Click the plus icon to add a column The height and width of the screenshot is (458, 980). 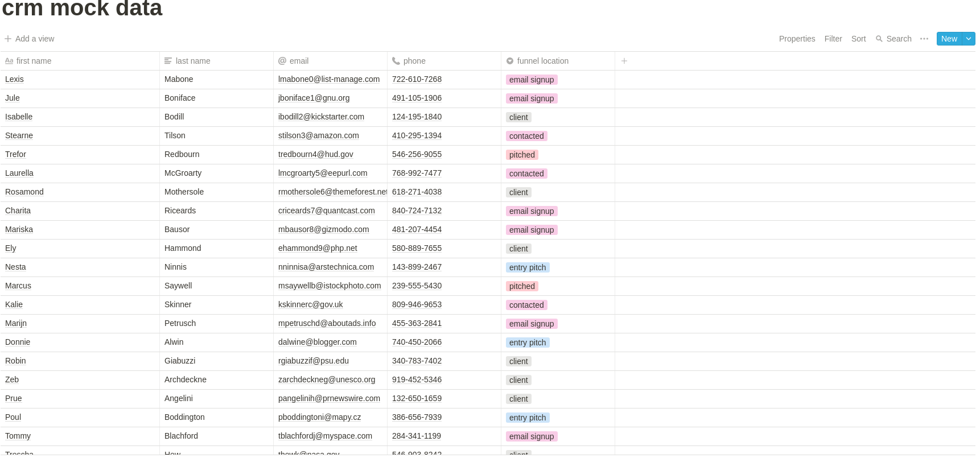coord(624,61)
